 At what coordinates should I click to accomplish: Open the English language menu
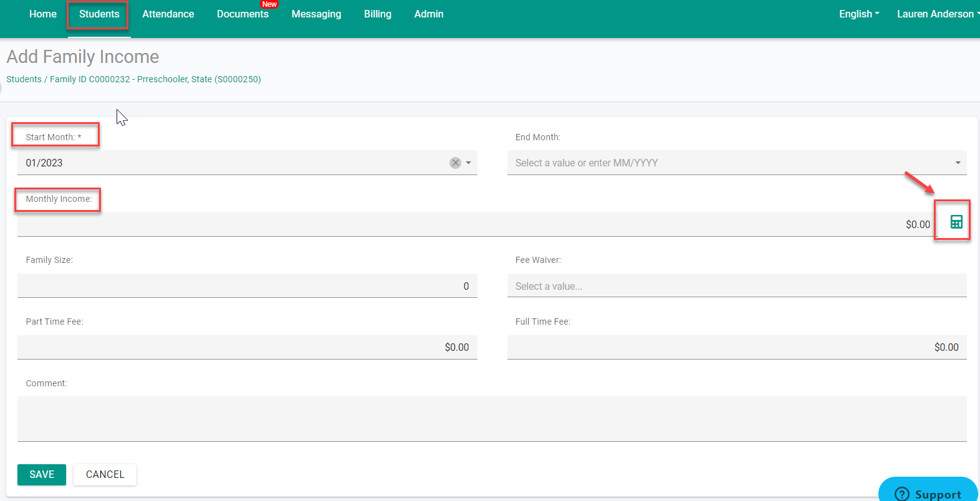pyautogui.click(x=858, y=14)
